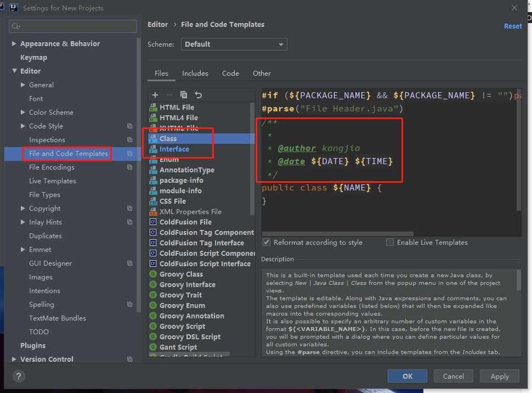532x393 pixels.
Task: Click the search magnifier icon in settings
Action: point(16,26)
